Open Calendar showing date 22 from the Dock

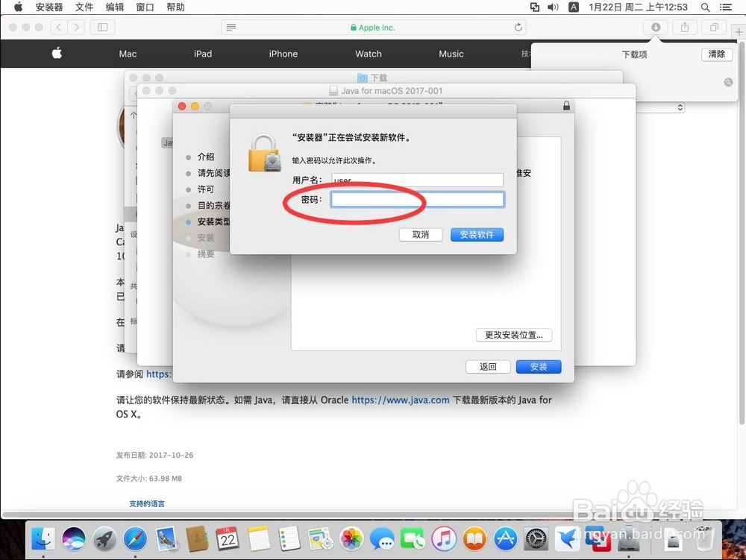[x=226, y=538]
